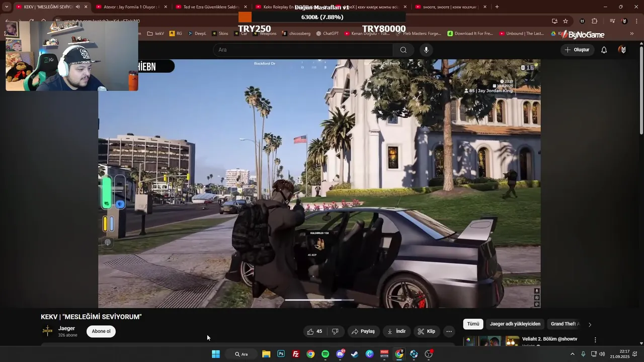Open Windows Start menu
The image size is (644, 362).
tap(216, 354)
